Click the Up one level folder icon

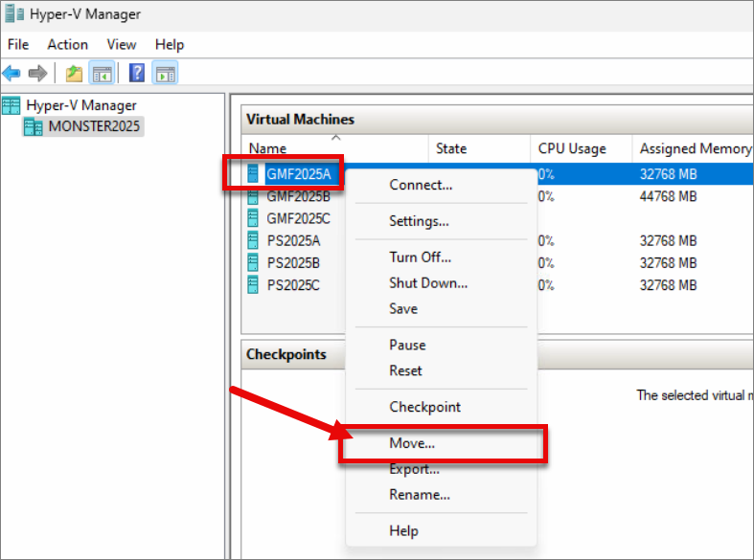[x=74, y=74]
